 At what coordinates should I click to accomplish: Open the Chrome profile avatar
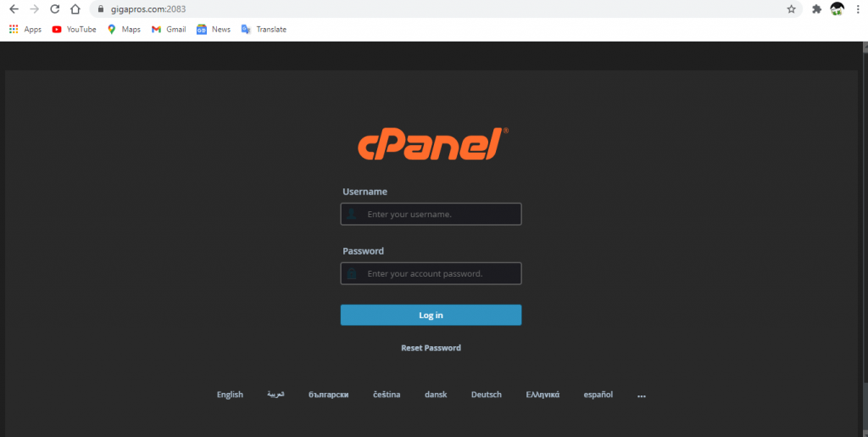[x=837, y=9]
